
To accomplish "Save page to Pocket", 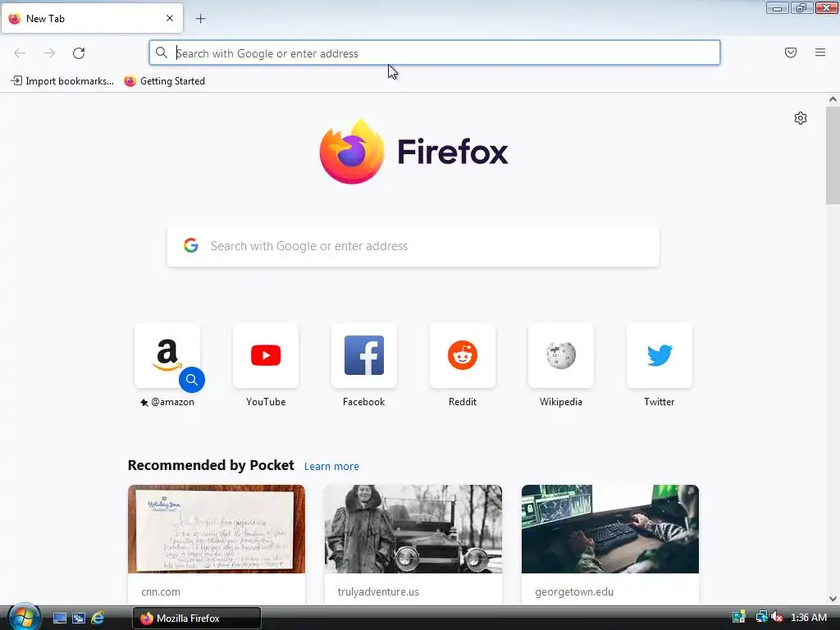I will click(x=791, y=52).
